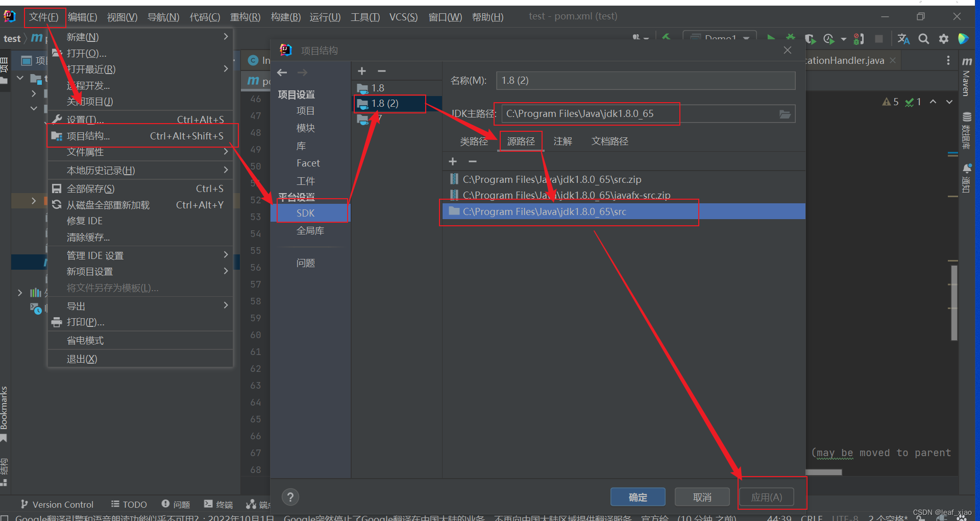980x521 pixels.
Task: Select 退出(X) menu entry
Action: pos(140,359)
